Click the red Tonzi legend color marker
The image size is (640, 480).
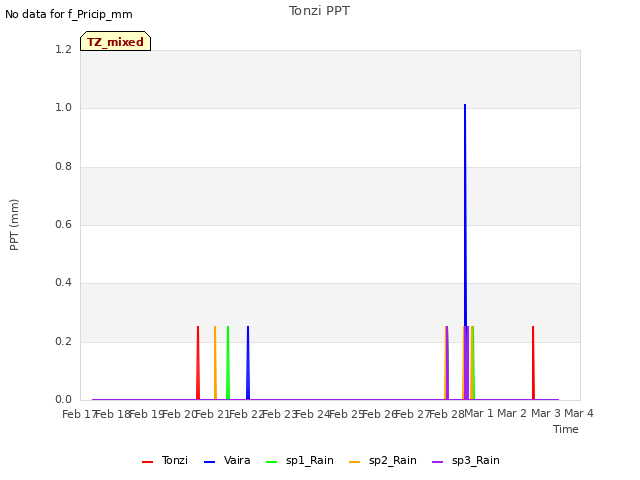tap(147, 462)
